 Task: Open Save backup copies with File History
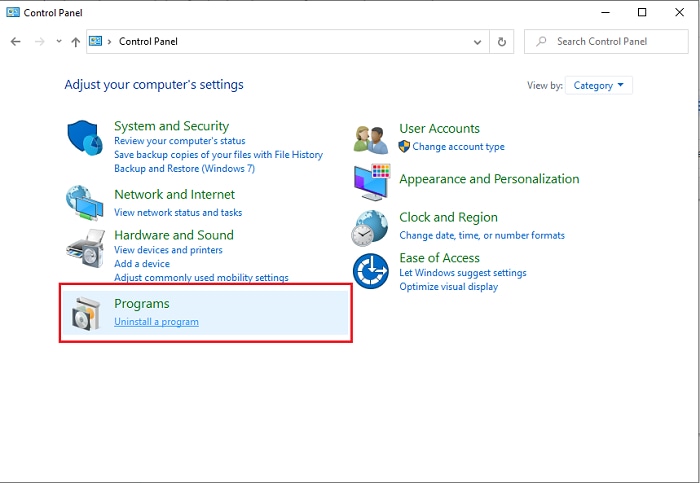(218, 154)
